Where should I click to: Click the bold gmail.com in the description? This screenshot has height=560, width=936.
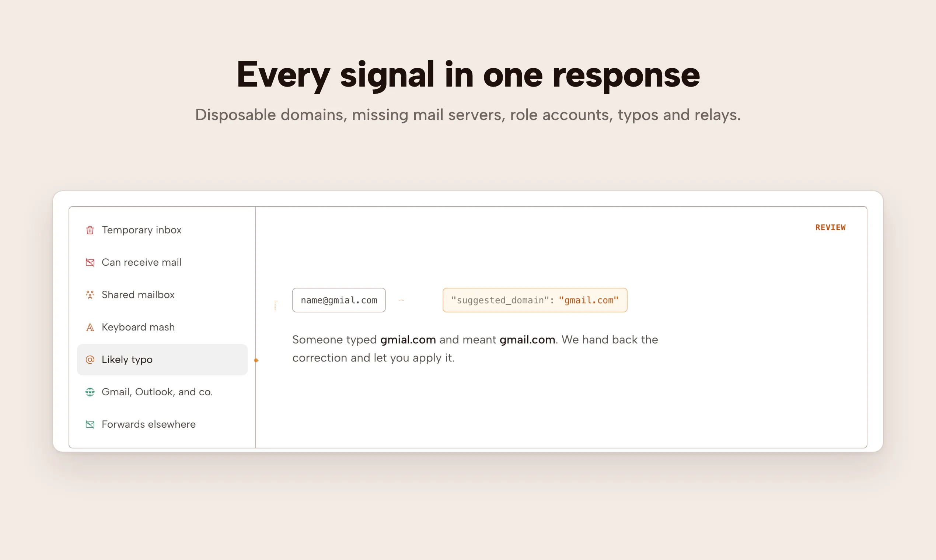tap(527, 340)
